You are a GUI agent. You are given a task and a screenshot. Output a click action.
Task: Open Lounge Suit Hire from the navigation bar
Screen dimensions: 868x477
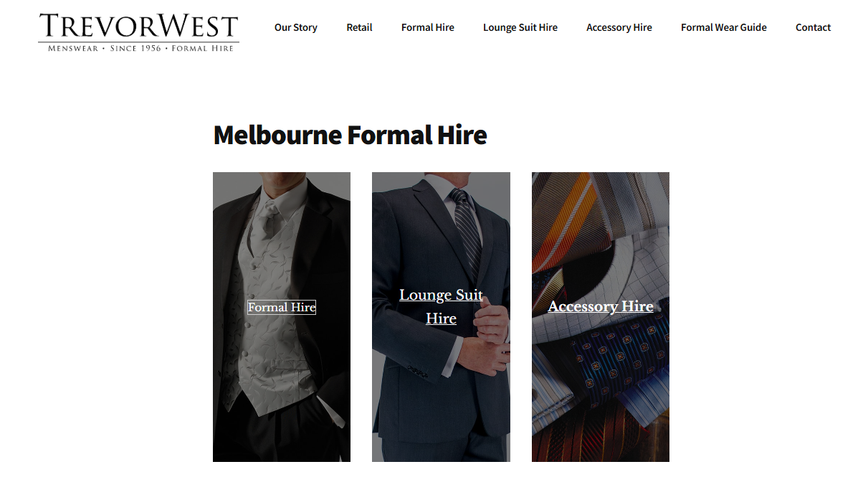520,27
